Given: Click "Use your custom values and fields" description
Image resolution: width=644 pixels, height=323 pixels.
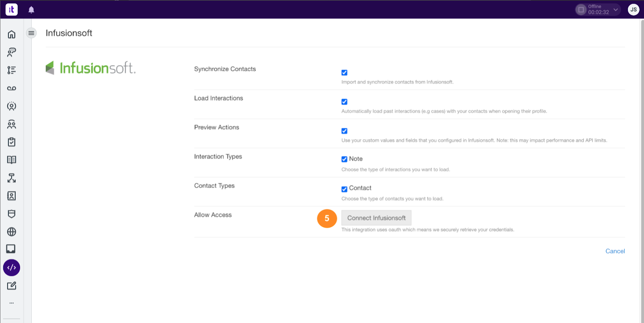Looking at the screenshot, I should 474,140.
